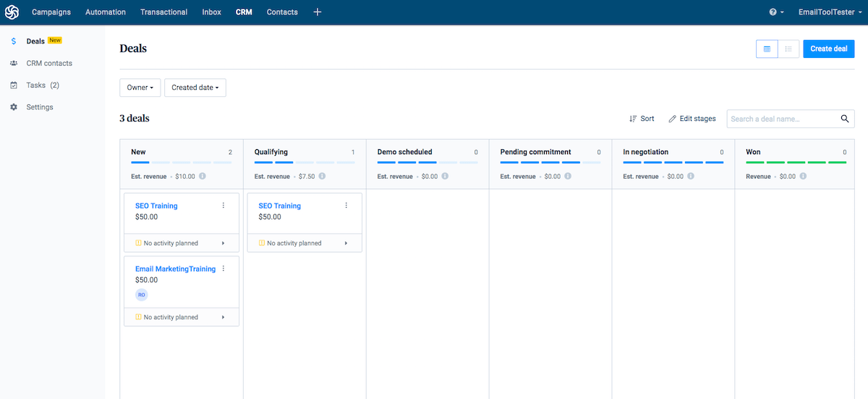Click the plus icon in top navigation
868x399 pixels.
click(317, 12)
